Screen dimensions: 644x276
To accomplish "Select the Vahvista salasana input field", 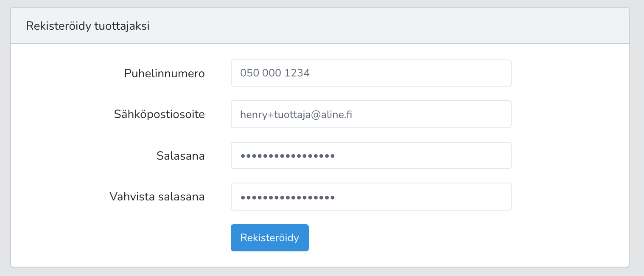I will pyautogui.click(x=371, y=197).
